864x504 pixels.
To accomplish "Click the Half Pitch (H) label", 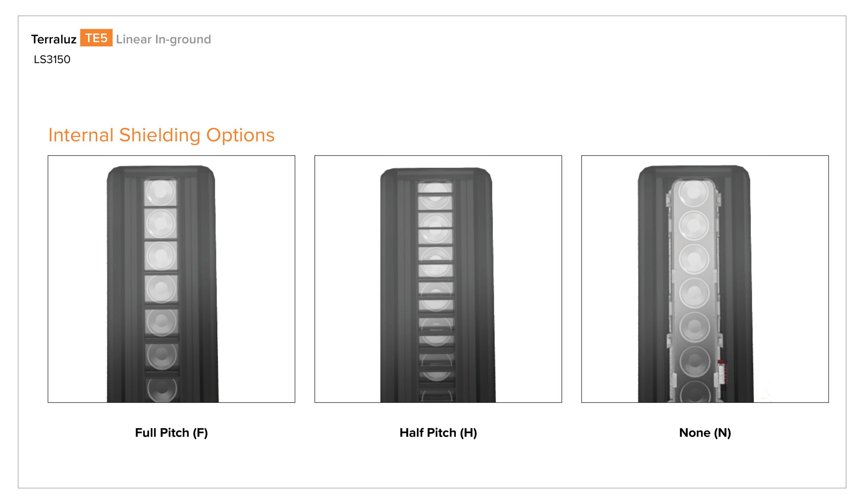I will [x=438, y=433].
